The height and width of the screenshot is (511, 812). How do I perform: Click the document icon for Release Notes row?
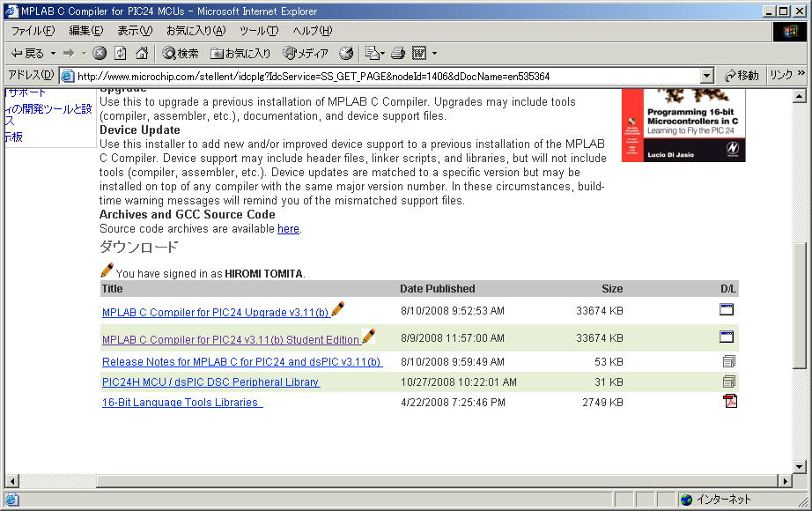point(729,361)
